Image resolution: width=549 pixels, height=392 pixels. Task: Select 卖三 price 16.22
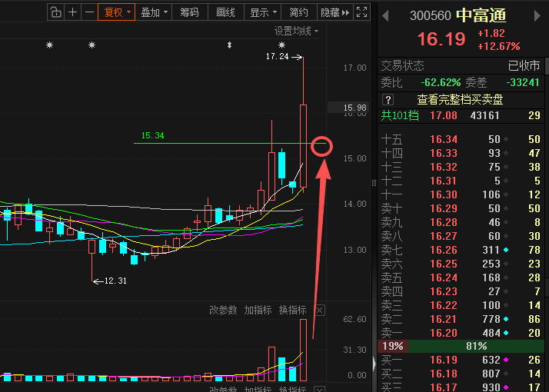(x=444, y=305)
